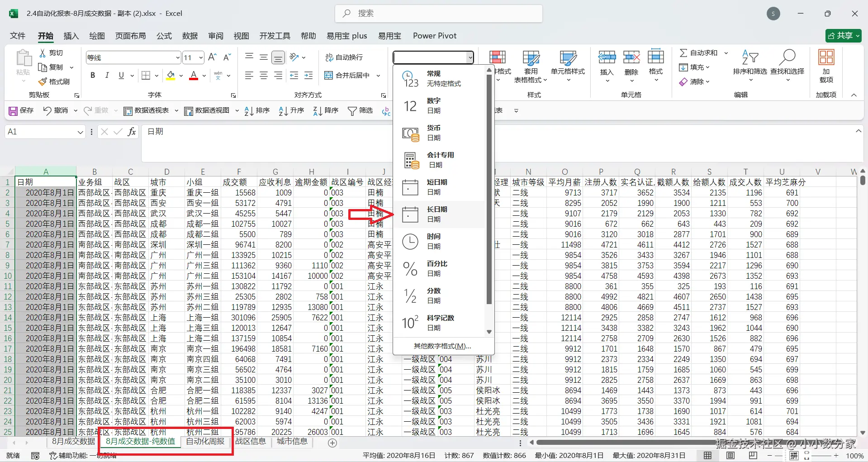Increase font size with the larger A icon
Viewport: 868px width, 462px height.
tap(212, 57)
